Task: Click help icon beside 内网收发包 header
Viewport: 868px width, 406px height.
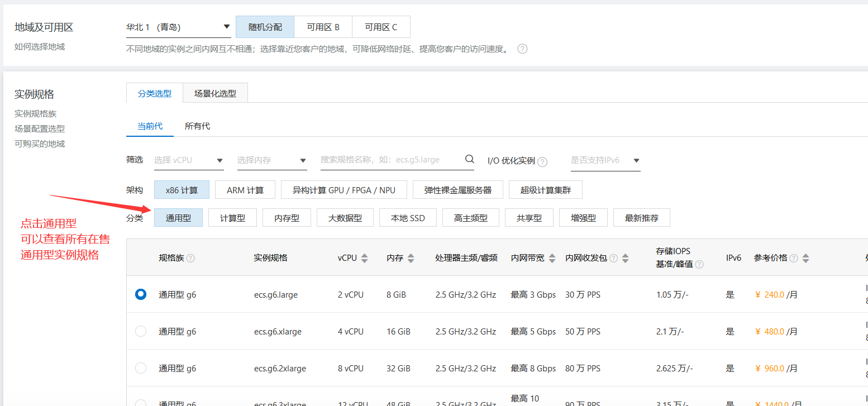Action: tap(613, 258)
